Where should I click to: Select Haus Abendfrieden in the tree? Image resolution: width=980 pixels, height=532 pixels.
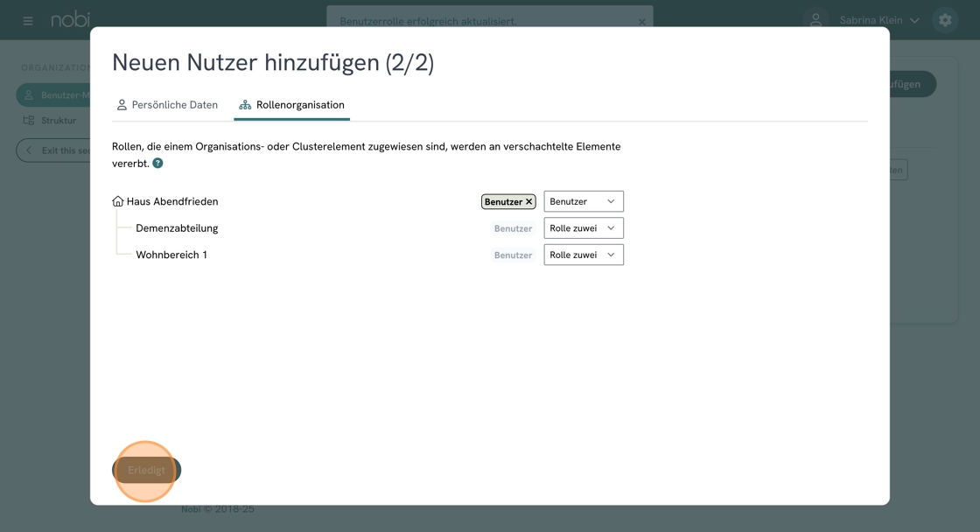click(x=171, y=201)
